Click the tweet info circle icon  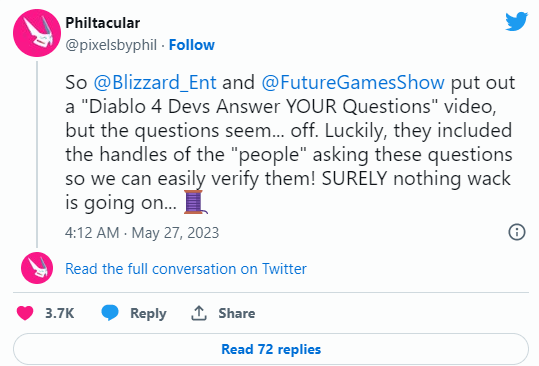[517, 232]
